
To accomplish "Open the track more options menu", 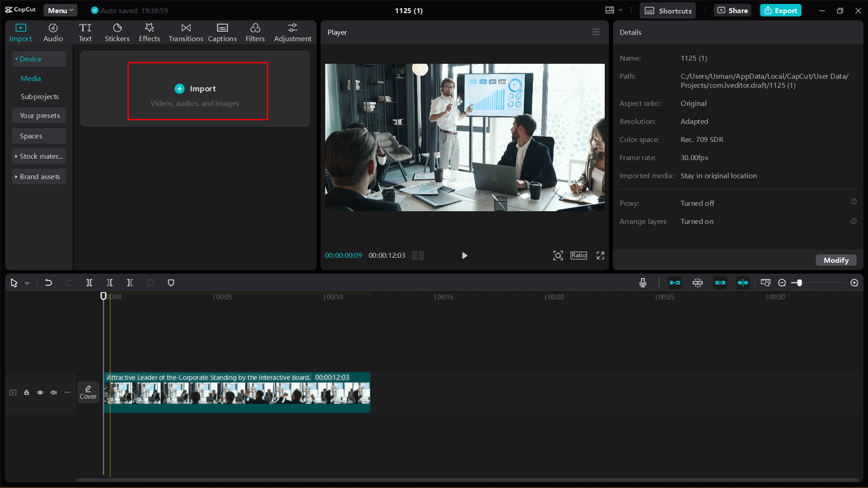I will pyautogui.click(x=67, y=392).
